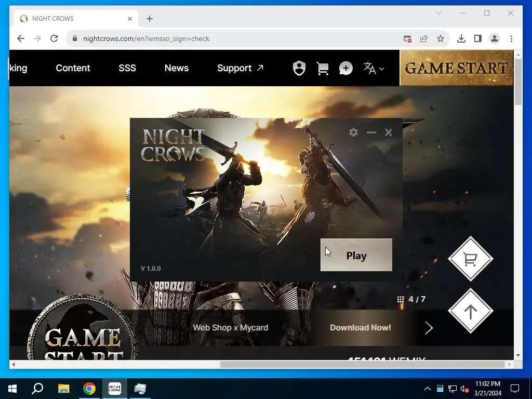Open the News menu
Screen dimensions: 532x399
177,68
